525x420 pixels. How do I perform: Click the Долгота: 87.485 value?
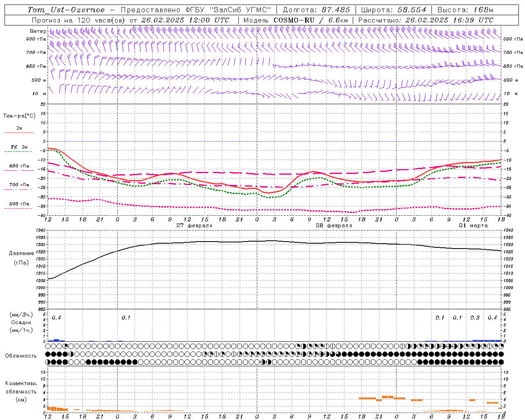[317, 10]
